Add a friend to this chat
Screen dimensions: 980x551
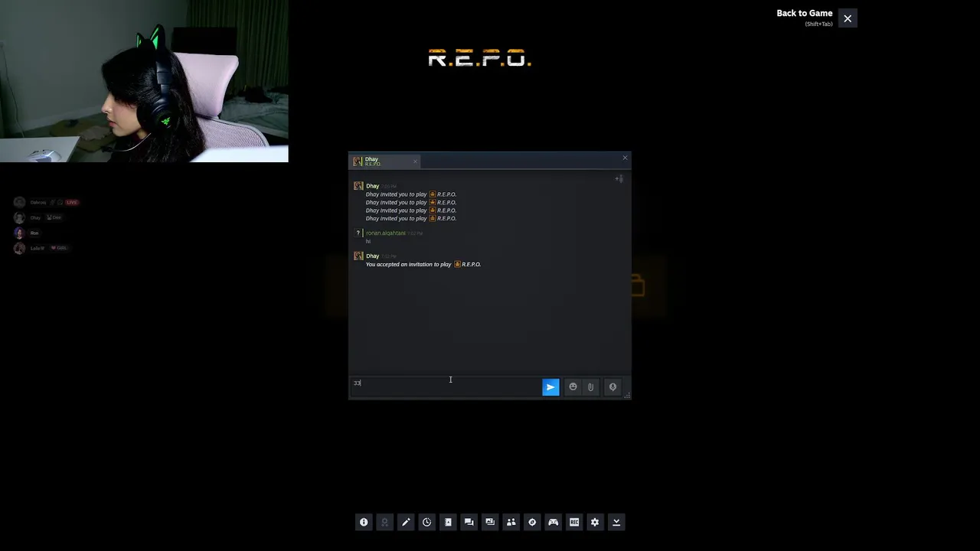619,179
